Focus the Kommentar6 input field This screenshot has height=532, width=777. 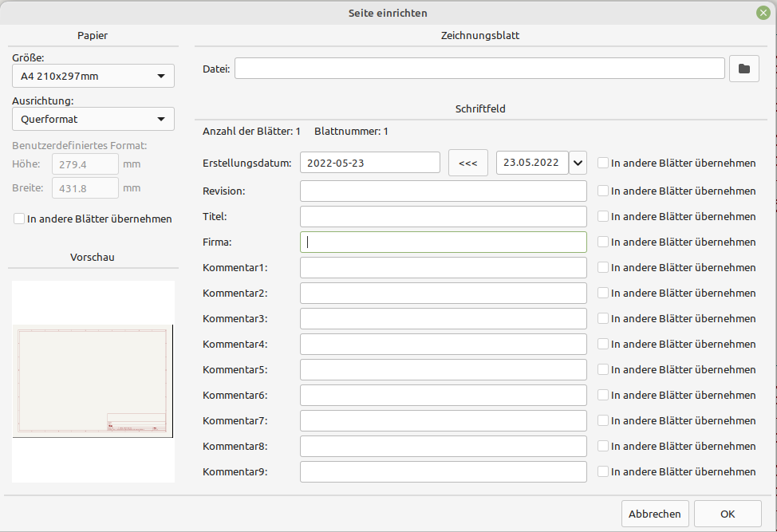point(444,395)
